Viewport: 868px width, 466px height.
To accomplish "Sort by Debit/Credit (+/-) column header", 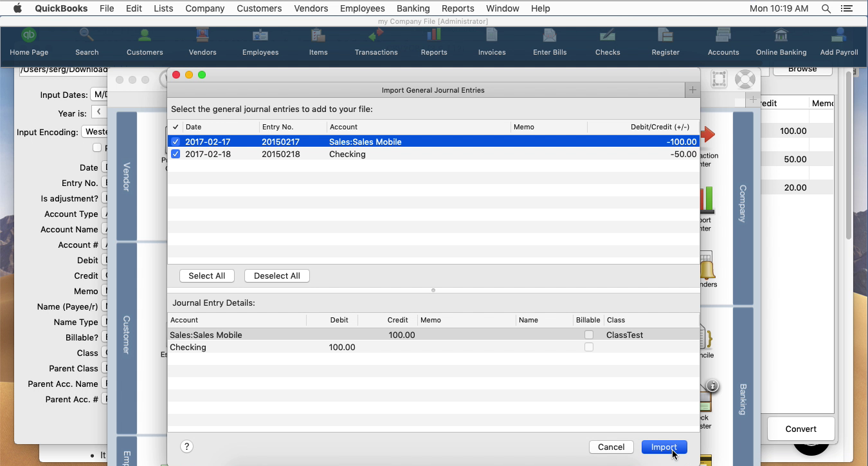I will [x=643, y=127].
